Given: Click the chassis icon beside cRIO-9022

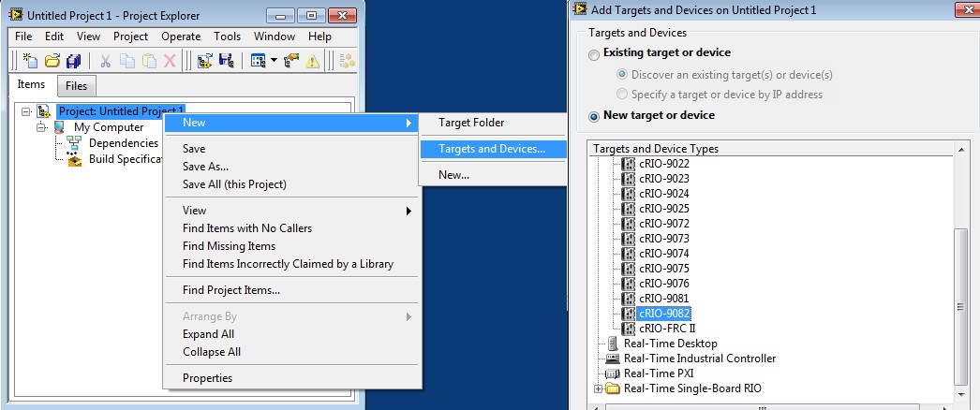Looking at the screenshot, I should tap(628, 164).
